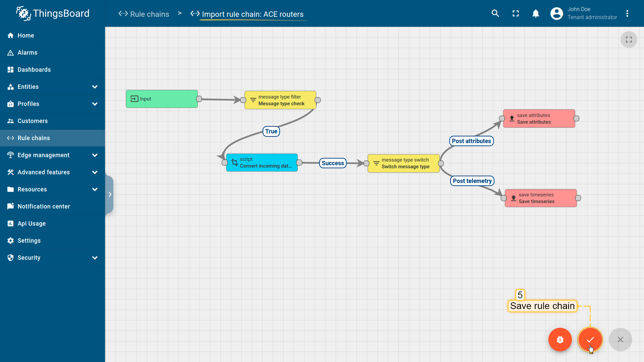Open Notification center menu item
This screenshot has width=644, height=362.
pos(44,206)
